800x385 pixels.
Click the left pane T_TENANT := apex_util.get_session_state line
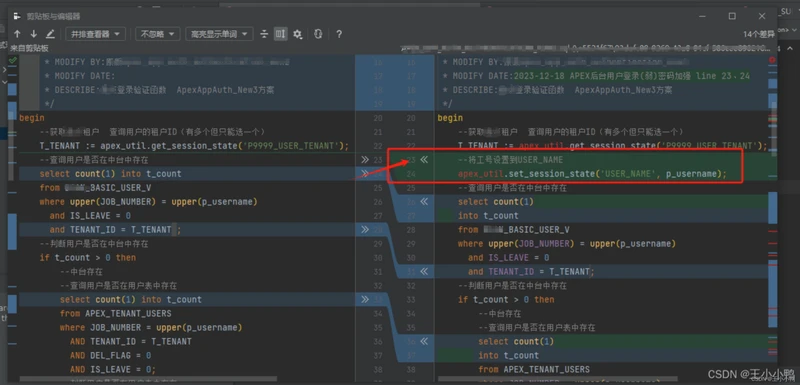click(x=194, y=146)
